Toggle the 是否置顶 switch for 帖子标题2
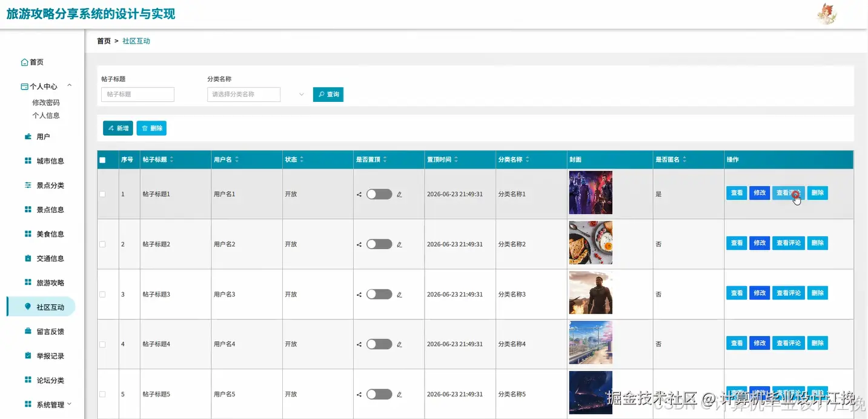 pyautogui.click(x=379, y=244)
